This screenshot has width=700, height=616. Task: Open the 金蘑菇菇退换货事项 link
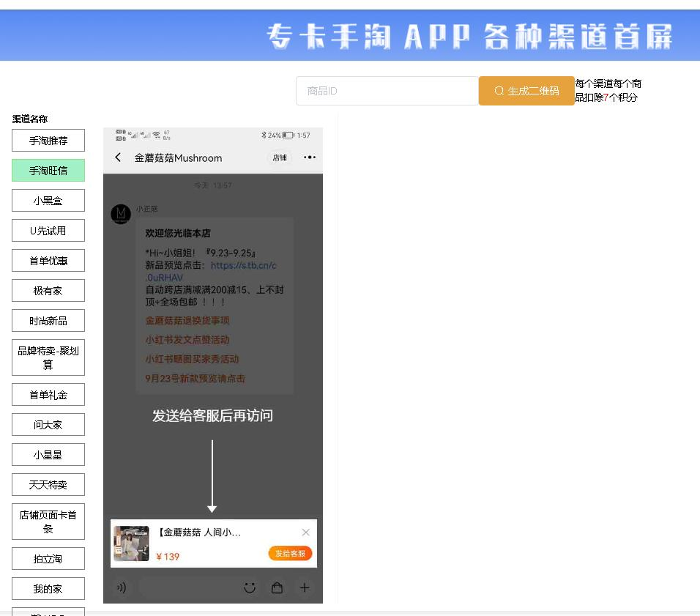point(187,320)
